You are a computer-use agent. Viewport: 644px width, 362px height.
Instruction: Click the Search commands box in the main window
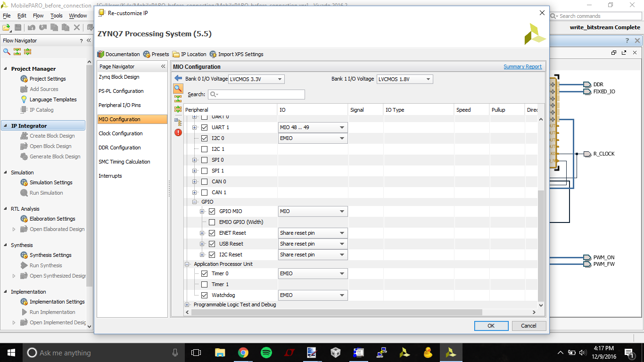pyautogui.click(x=595, y=16)
